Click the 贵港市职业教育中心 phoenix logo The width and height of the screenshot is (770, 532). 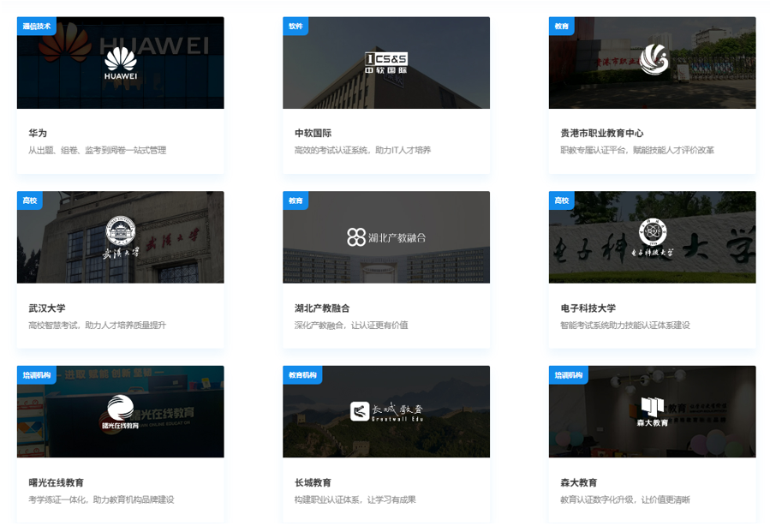coord(653,59)
